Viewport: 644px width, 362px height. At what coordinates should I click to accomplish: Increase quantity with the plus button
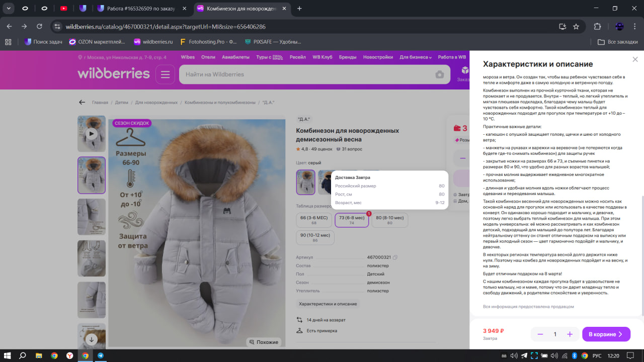[x=570, y=334]
